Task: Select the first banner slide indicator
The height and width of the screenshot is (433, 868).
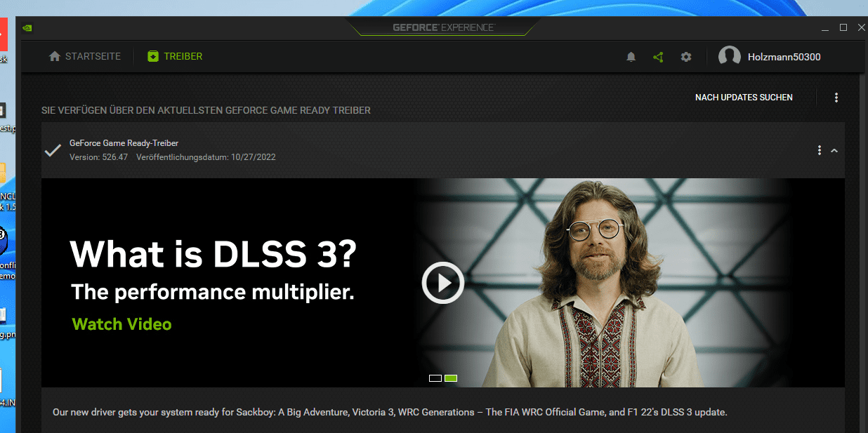Action: (x=435, y=378)
